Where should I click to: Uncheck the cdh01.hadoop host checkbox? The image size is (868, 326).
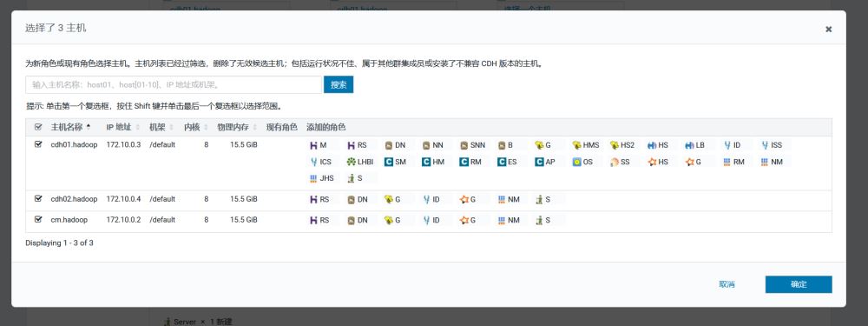38,144
